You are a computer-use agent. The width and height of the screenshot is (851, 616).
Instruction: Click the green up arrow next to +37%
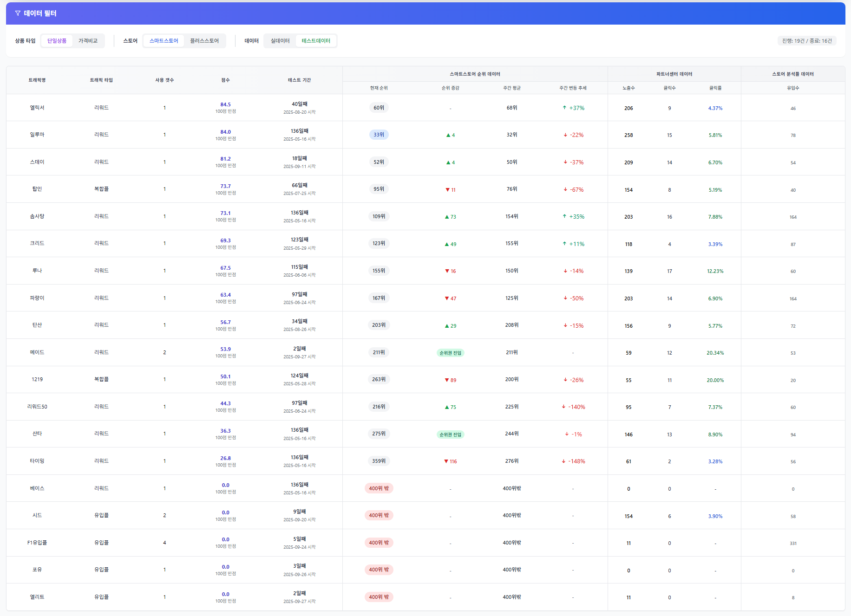click(x=564, y=108)
